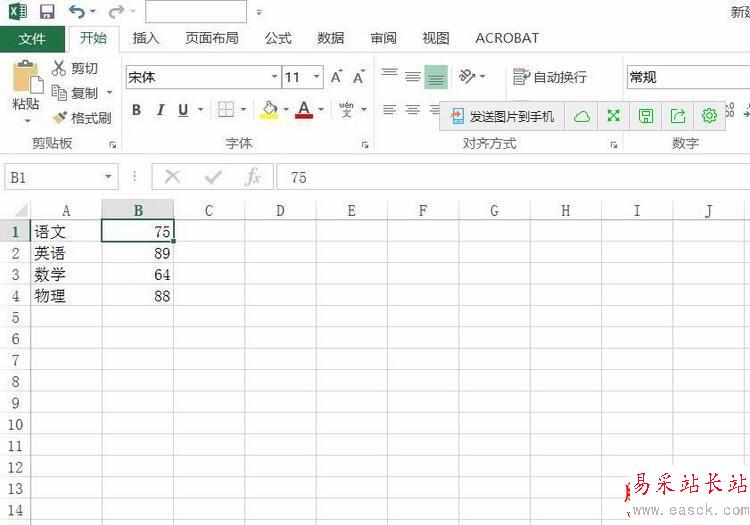Decrease font size with smaller A icon
The height and width of the screenshot is (525, 750).
pyautogui.click(x=359, y=77)
